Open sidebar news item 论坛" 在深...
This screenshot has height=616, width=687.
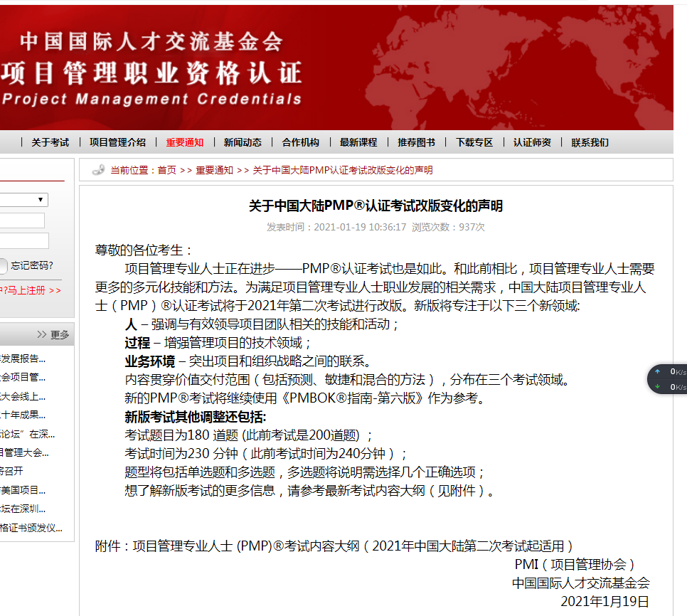coord(27,434)
